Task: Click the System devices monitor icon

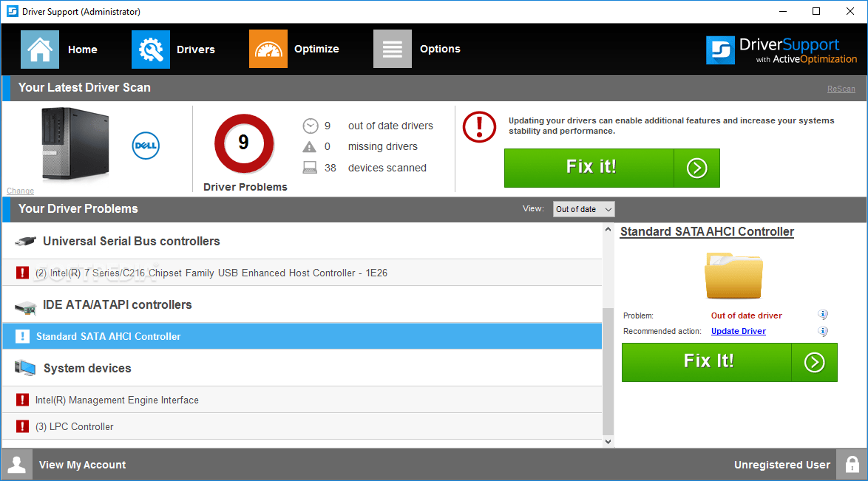Action: (x=25, y=367)
